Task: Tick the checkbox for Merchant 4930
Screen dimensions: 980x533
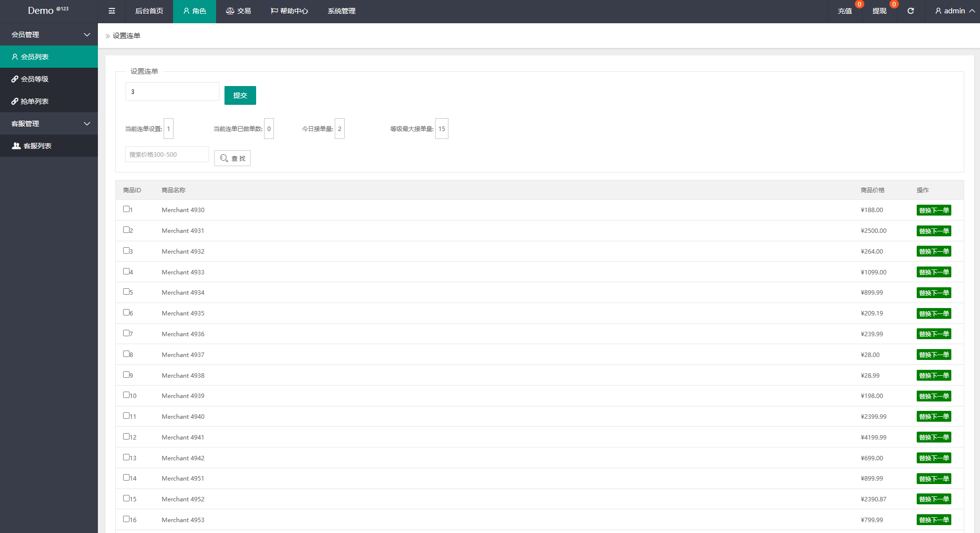Action: [x=126, y=209]
